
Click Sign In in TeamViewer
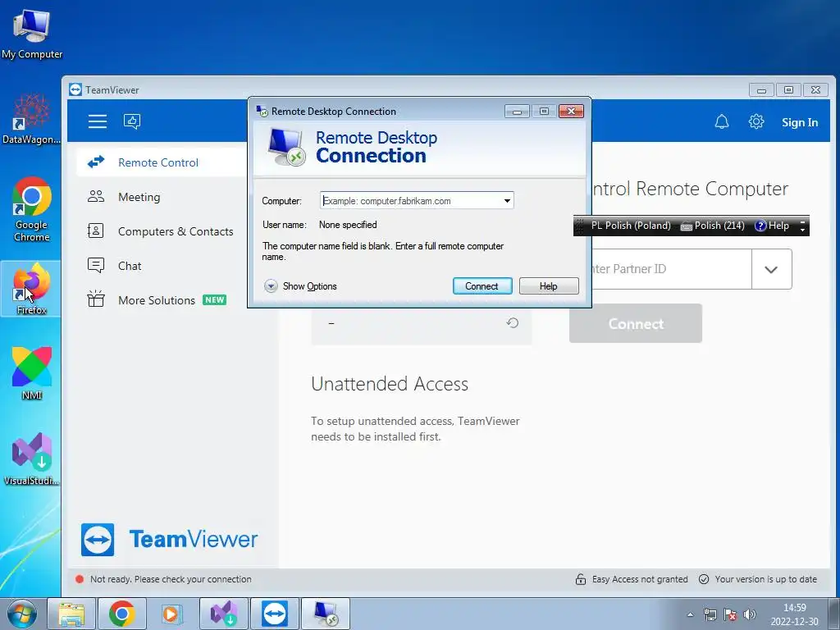point(799,122)
